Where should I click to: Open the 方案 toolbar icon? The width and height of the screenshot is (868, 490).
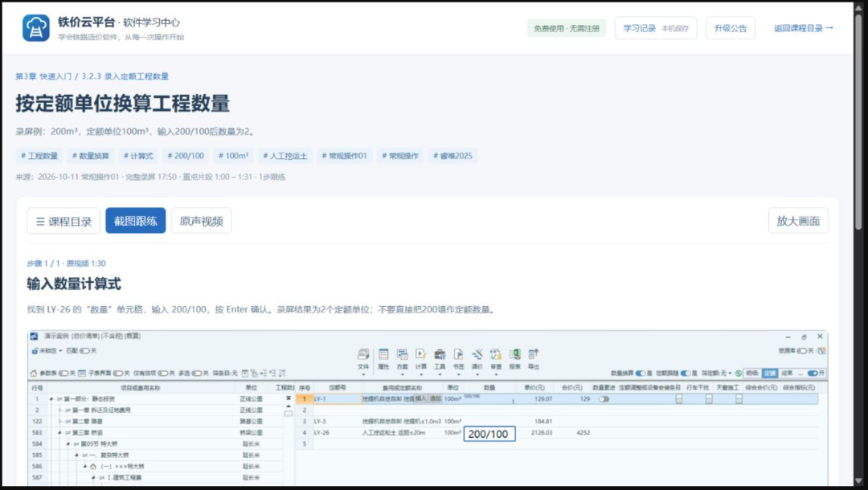pos(402,354)
